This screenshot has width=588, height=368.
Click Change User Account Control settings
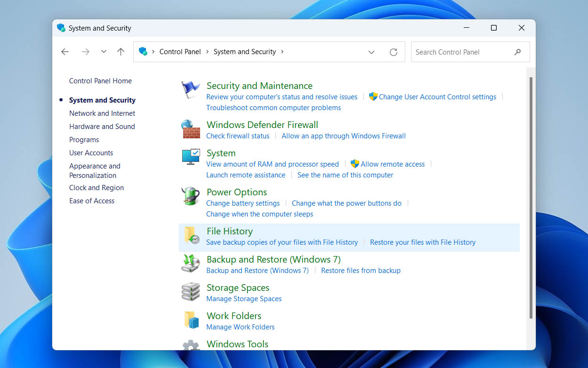437,97
